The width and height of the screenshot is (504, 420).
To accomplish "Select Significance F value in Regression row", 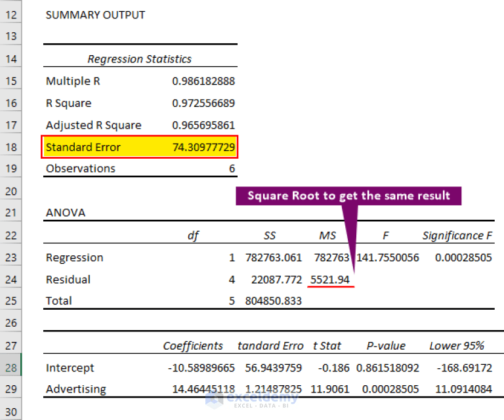I will [x=463, y=258].
